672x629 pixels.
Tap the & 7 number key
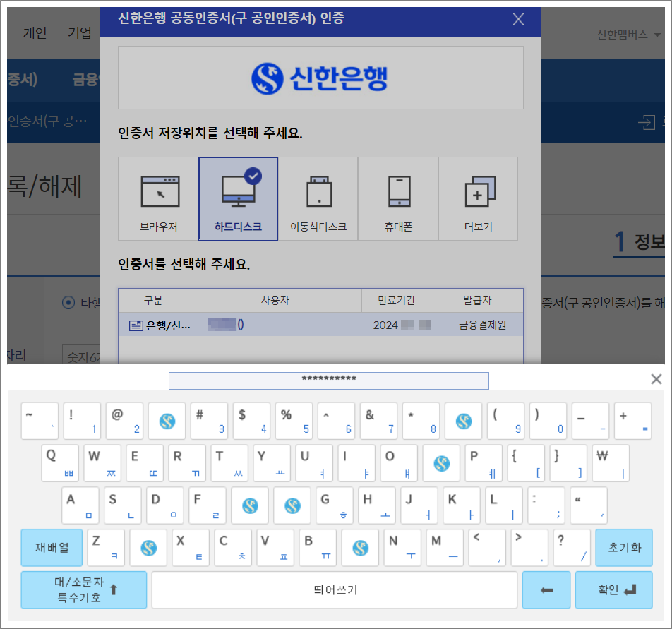pyautogui.click(x=379, y=421)
